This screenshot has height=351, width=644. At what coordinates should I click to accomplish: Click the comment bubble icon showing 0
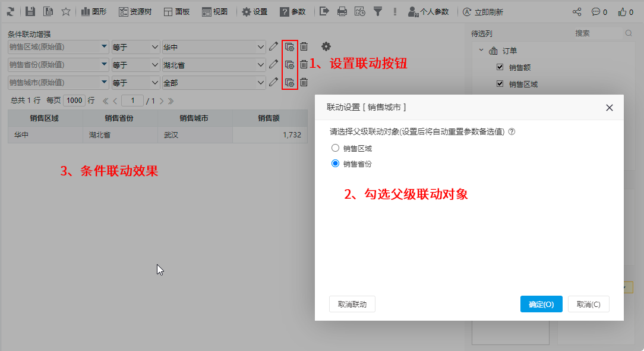tap(595, 12)
